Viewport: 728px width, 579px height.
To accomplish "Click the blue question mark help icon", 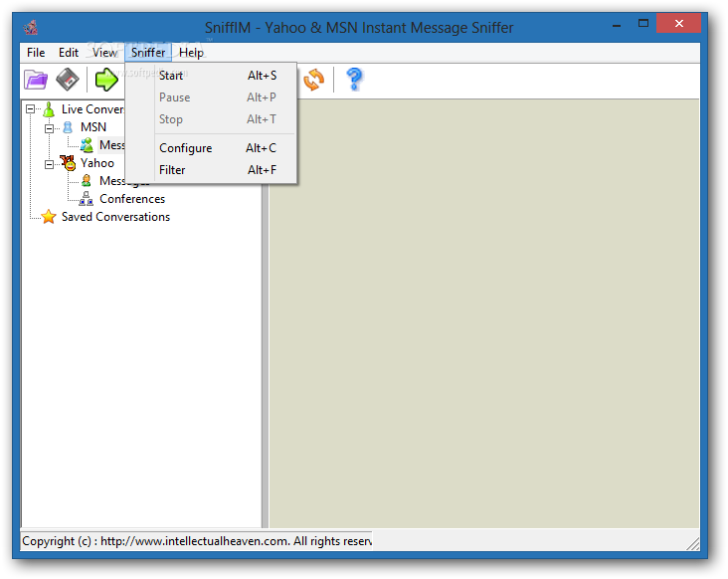I will [354, 80].
